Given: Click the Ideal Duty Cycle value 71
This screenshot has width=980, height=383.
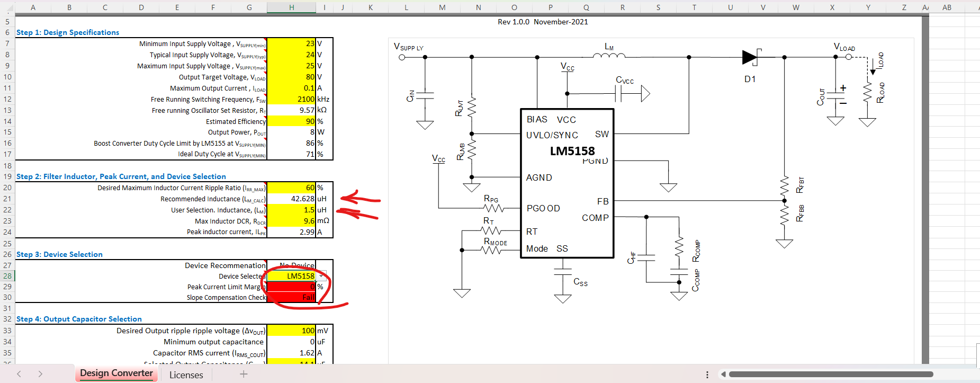Looking at the screenshot, I should coord(291,154).
